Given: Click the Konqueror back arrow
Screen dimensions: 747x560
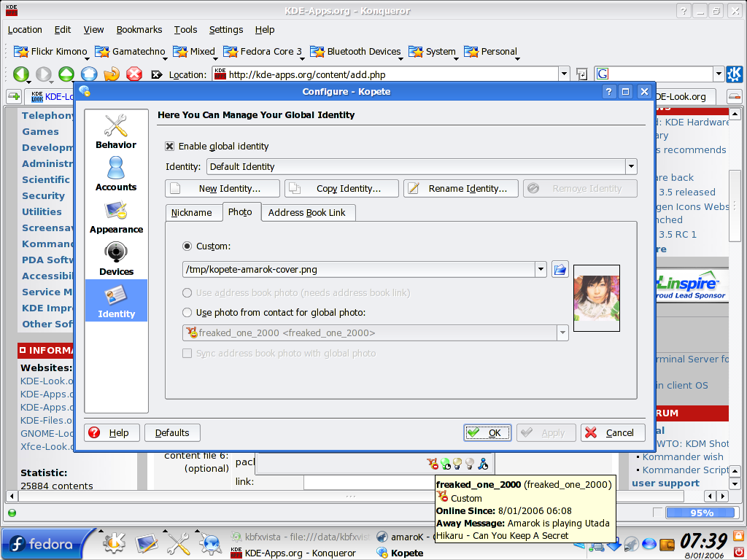Looking at the screenshot, I should tap(21, 74).
